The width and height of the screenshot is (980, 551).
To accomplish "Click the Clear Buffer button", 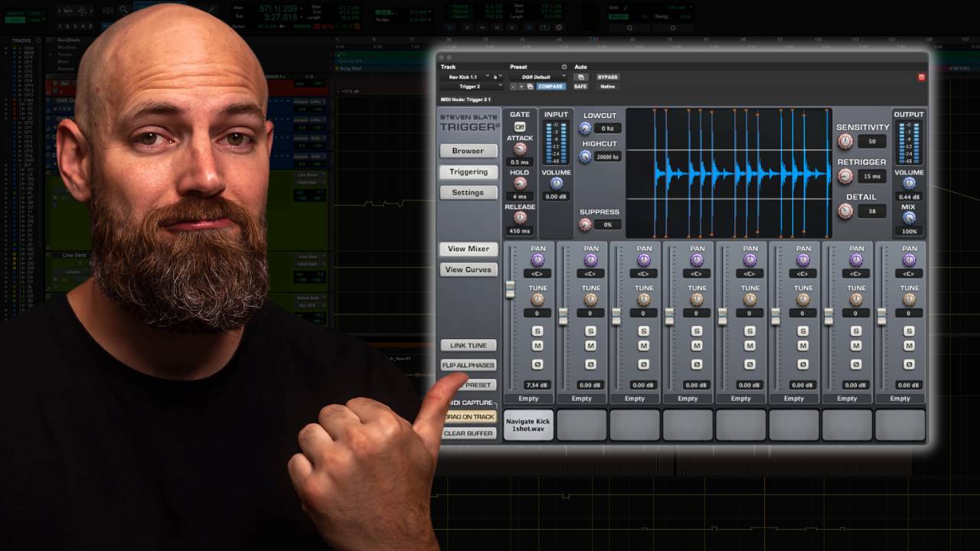I will 468,433.
